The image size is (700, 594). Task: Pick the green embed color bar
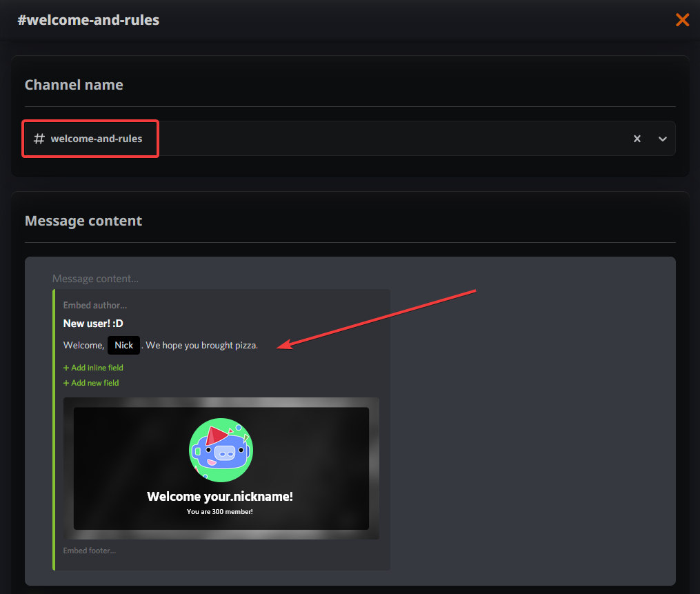pyautogui.click(x=54, y=429)
